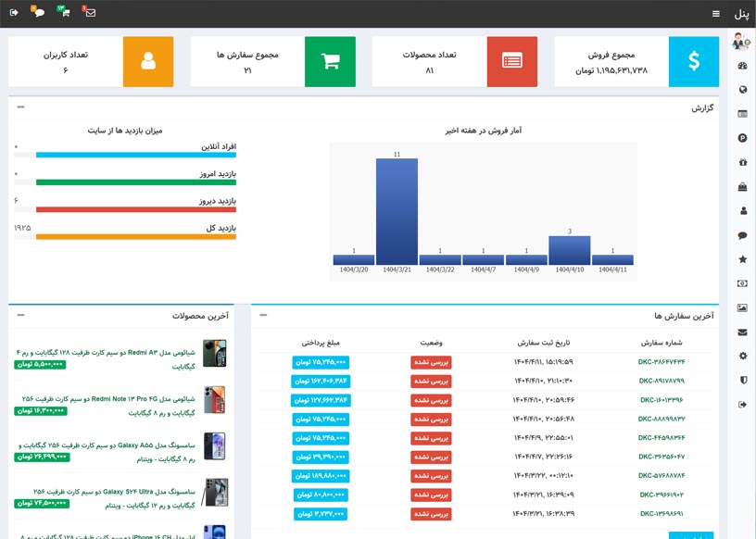
Task: Click the تاریخ ثبت سفارش column header
Action: point(543,343)
